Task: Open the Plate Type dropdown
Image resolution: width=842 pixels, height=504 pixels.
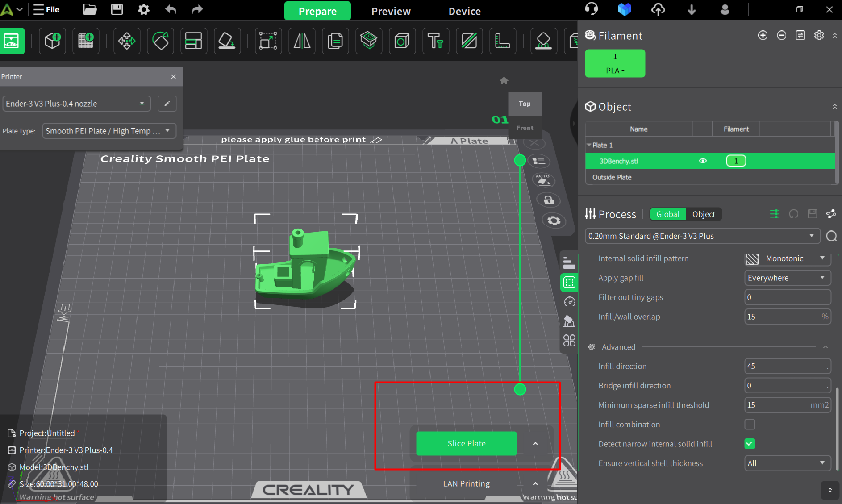Action: [109, 131]
